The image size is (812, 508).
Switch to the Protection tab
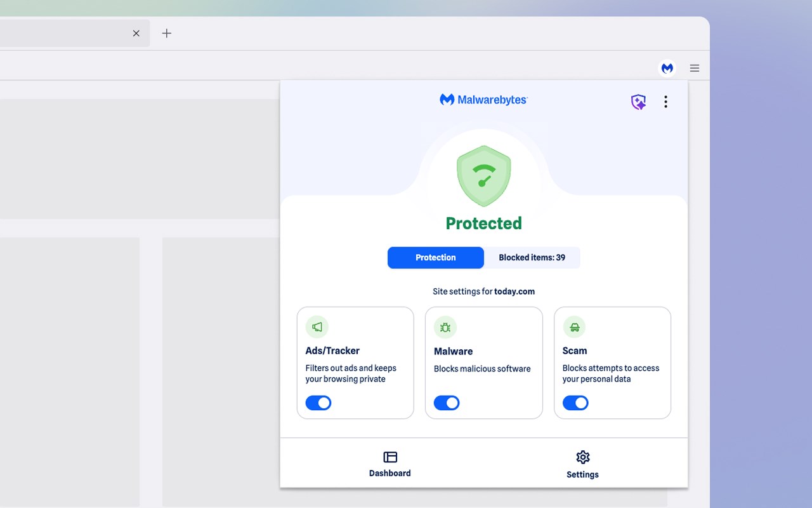(x=436, y=258)
